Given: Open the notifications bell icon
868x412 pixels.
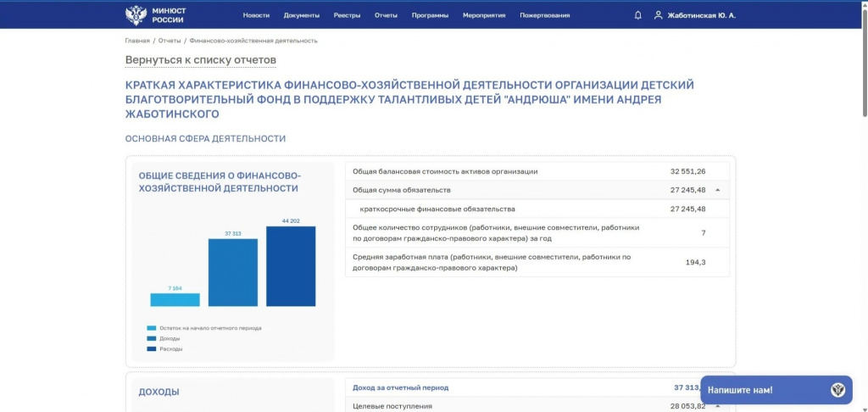Looking at the screenshot, I should [x=637, y=15].
